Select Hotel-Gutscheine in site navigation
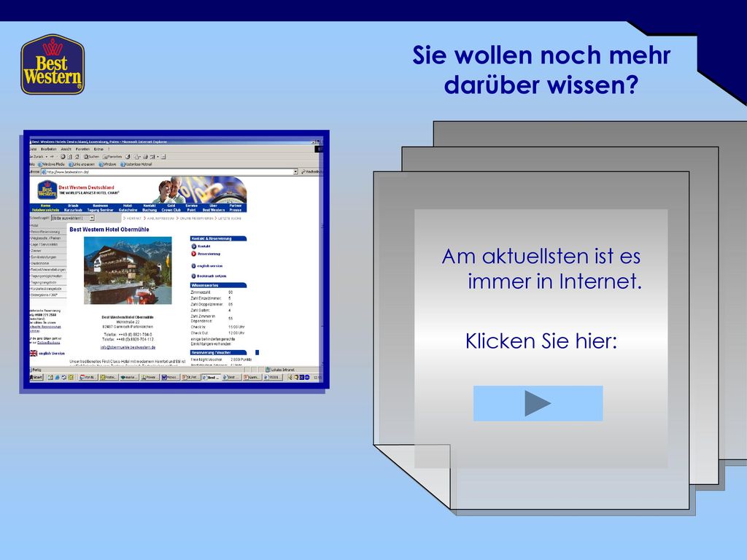Viewport: 747px width, 560px height. tap(128, 208)
